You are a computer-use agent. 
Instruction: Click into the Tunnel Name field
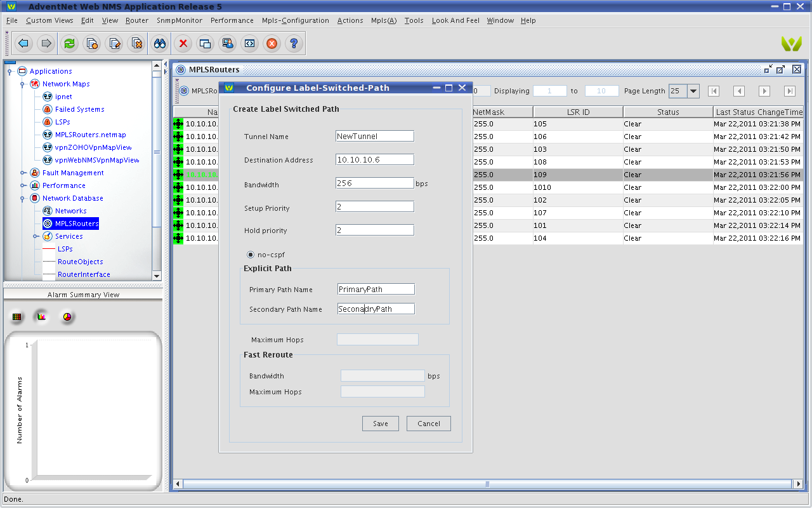(x=375, y=136)
